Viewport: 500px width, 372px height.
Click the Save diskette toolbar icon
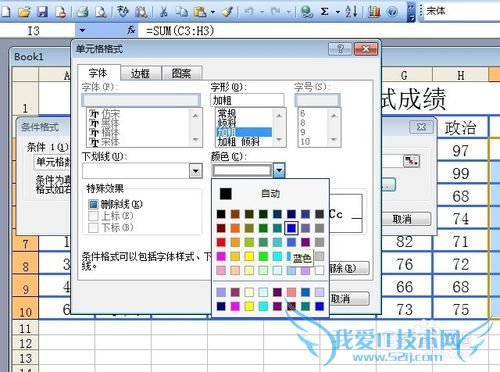[x=42, y=12]
